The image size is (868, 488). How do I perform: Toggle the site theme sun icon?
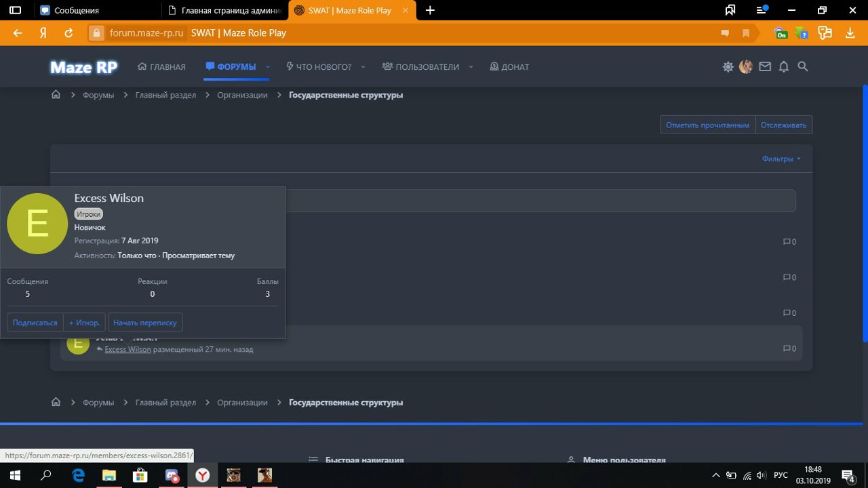[x=728, y=66]
